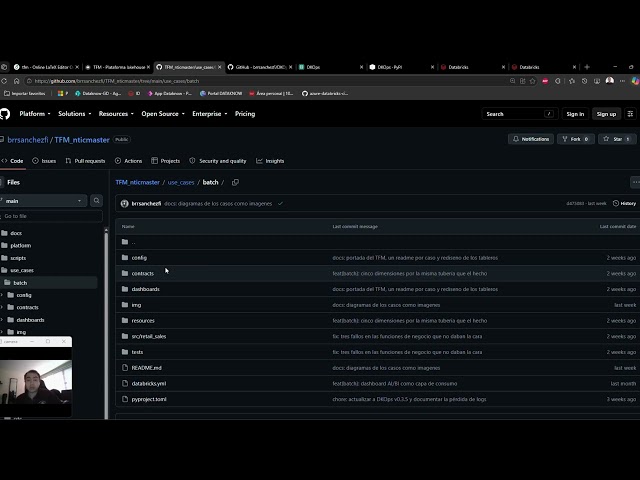Image resolution: width=640 pixels, height=480 pixels.
Task: Copy path using icon next to batch breadcrumb
Action: (x=235, y=182)
